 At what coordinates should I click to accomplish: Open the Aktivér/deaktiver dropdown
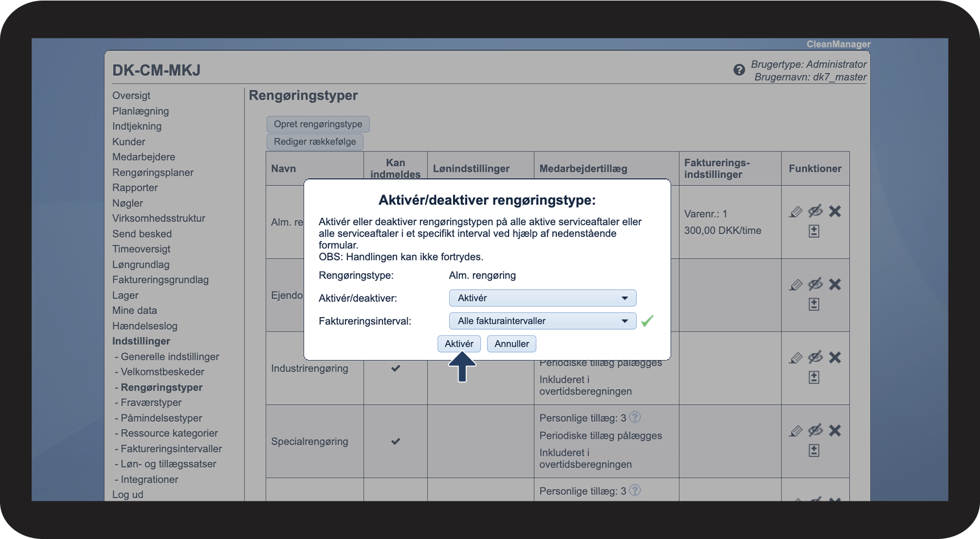542,298
